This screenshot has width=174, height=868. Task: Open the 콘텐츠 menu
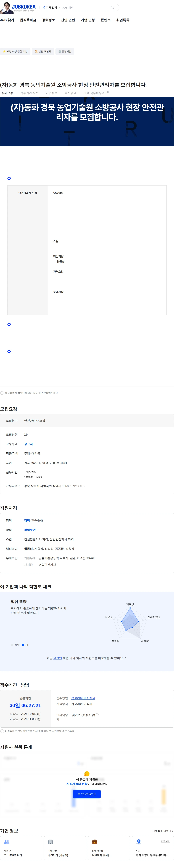point(105,20)
